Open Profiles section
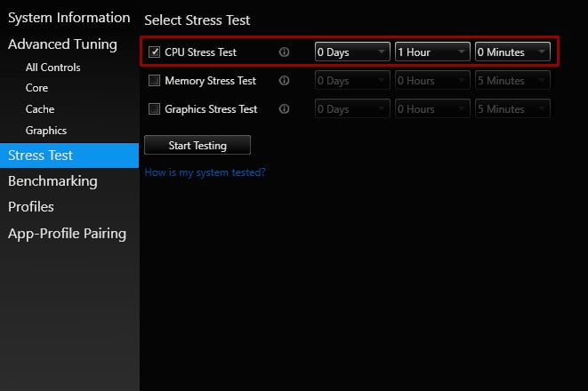This screenshot has width=588, height=391. click(31, 207)
